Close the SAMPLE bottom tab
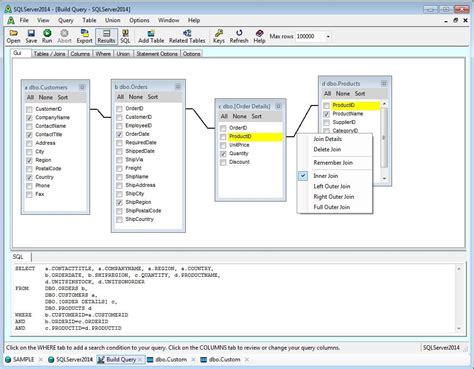 tap(41, 359)
